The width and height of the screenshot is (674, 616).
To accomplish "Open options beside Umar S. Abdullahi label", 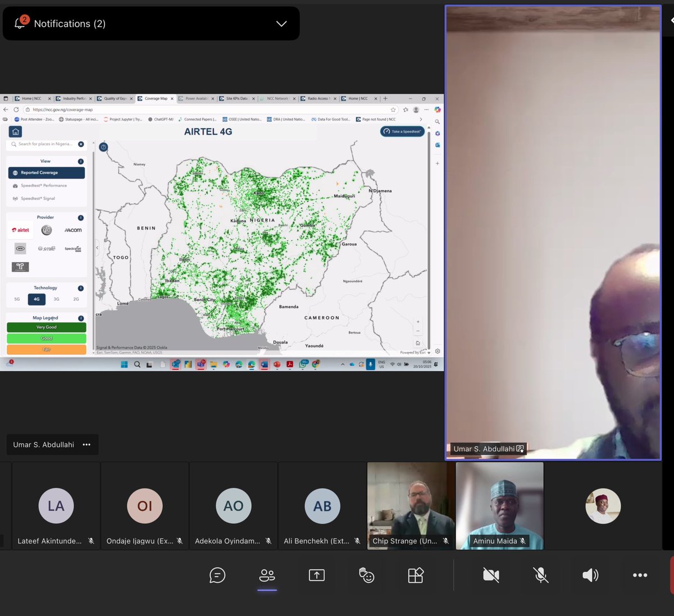I will tap(86, 444).
